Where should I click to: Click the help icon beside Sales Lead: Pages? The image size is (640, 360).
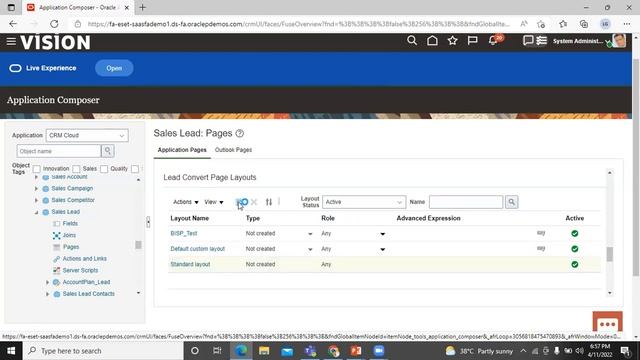pyautogui.click(x=240, y=133)
